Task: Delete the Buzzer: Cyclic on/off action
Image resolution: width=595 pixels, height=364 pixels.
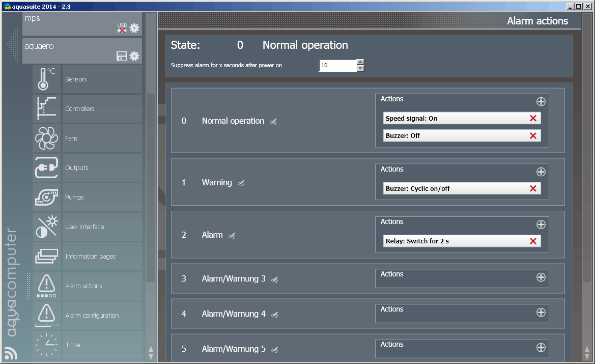Action: (x=533, y=188)
